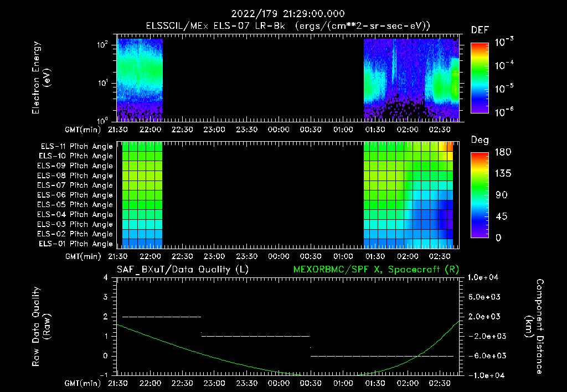Image resolution: width=567 pixels, height=392 pixels.
Task: Click the 10^-6 label on DEF scale
Action: pos(504,112)
